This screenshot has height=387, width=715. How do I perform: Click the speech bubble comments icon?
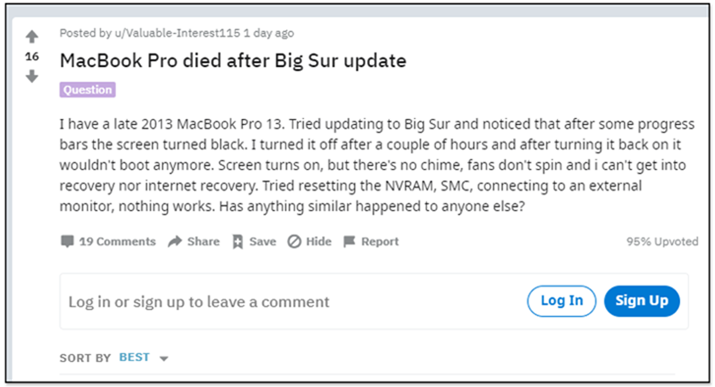point(67,241)
